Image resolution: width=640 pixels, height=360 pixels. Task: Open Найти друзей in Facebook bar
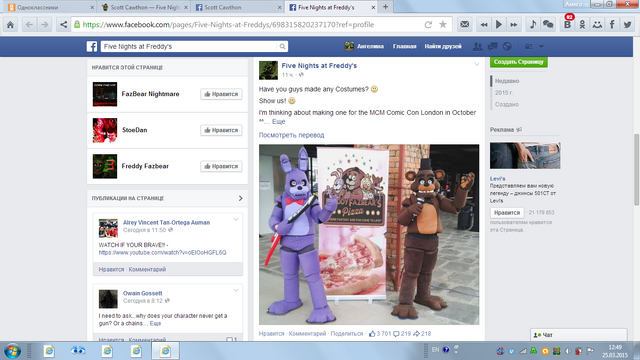pyautogui.click(x=443, y=46)
